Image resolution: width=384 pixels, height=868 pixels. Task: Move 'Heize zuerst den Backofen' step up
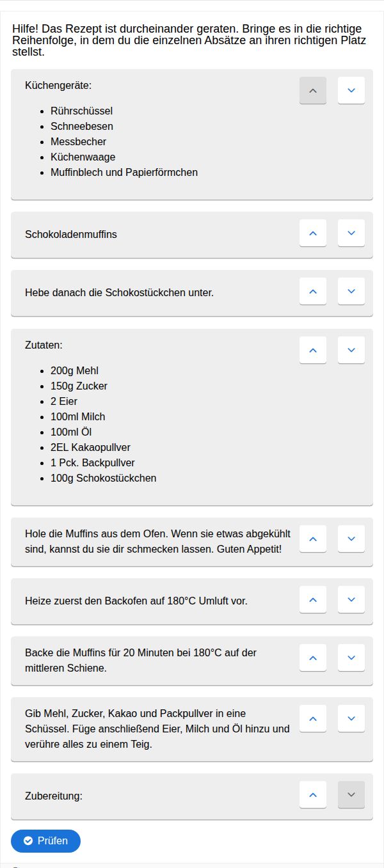click(313, 599)
